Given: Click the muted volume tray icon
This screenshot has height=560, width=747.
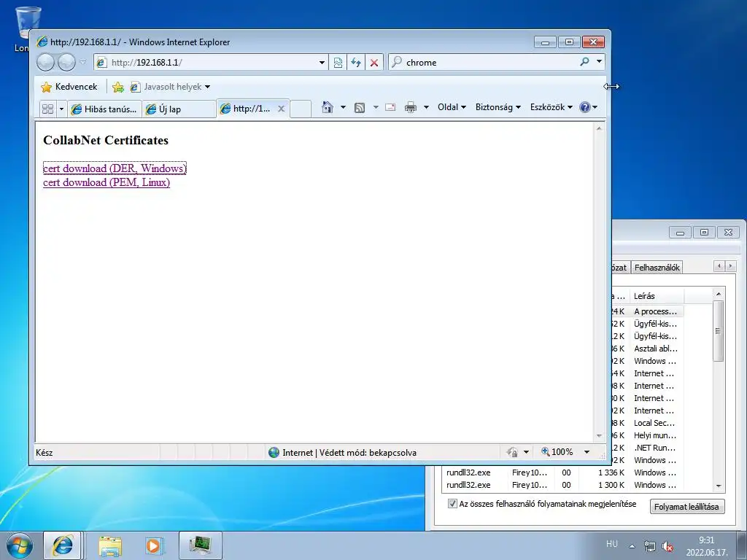Looking at the screenshot, I should 667,546.
